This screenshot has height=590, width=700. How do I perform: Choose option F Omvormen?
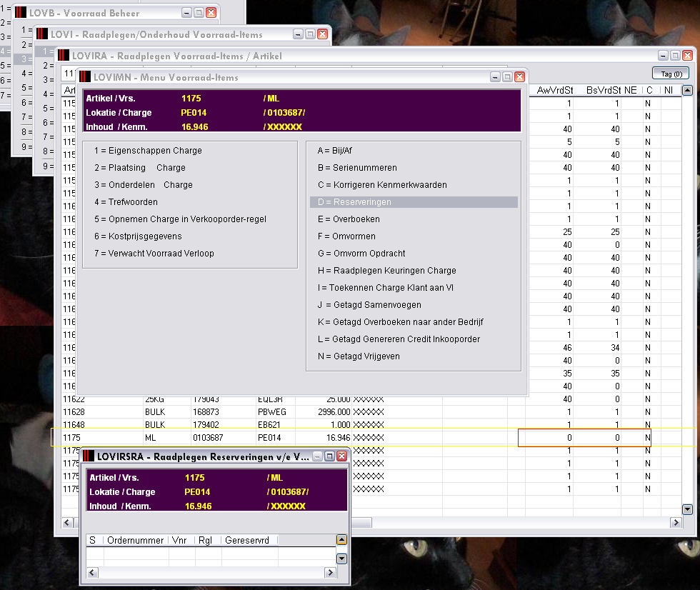pyautogui.click(x=346, y=236)
